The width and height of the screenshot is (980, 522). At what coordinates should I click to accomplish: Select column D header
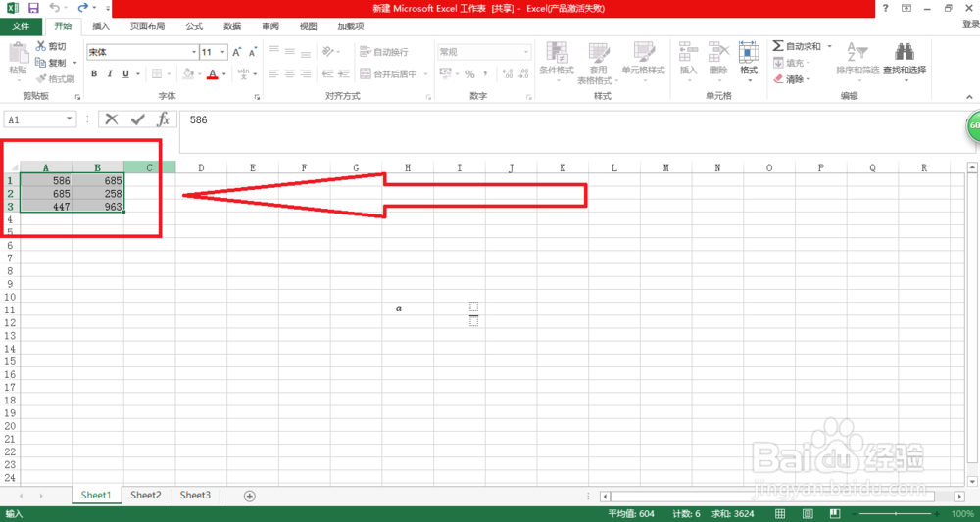(x=201, y=167)
